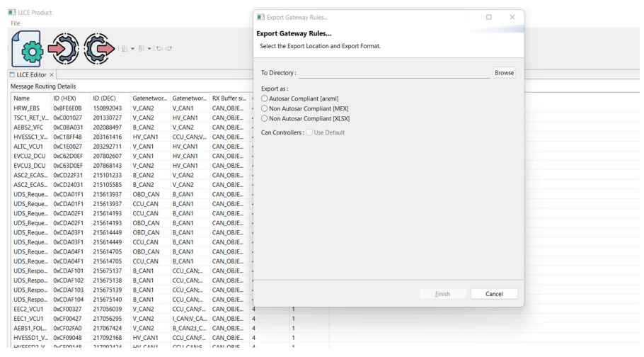Image resolution: width=644 pixels, height=357 pixels.
Task: Click decimal ID 217067424 cell
Action: (x=107, y=328)
